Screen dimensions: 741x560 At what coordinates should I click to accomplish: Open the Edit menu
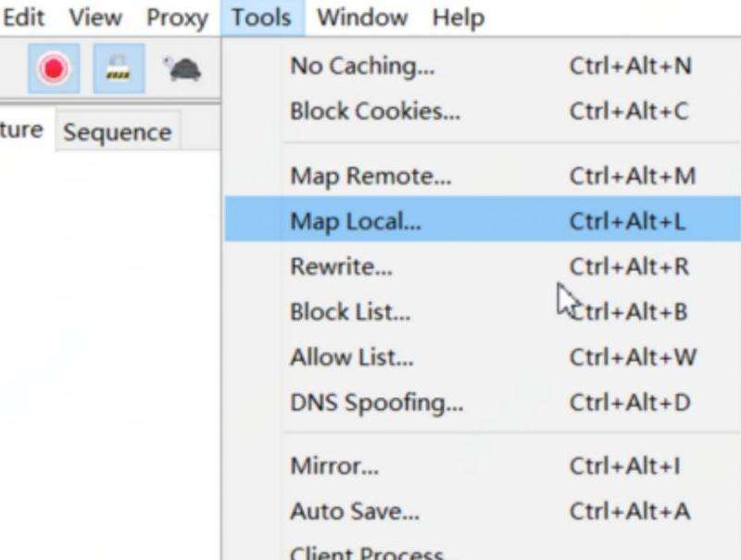(24, 18)
